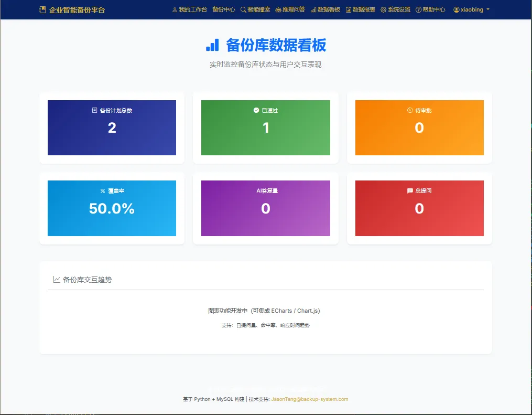Open 数据报表 navigation item
Viewport: 532px width, 415px height.
(x=361, y=10)
